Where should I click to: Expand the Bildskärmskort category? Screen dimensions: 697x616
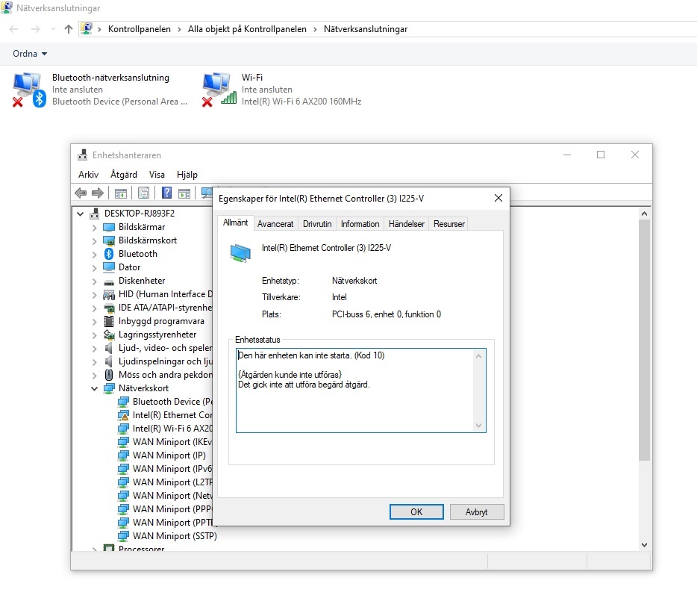pos(94,241)
